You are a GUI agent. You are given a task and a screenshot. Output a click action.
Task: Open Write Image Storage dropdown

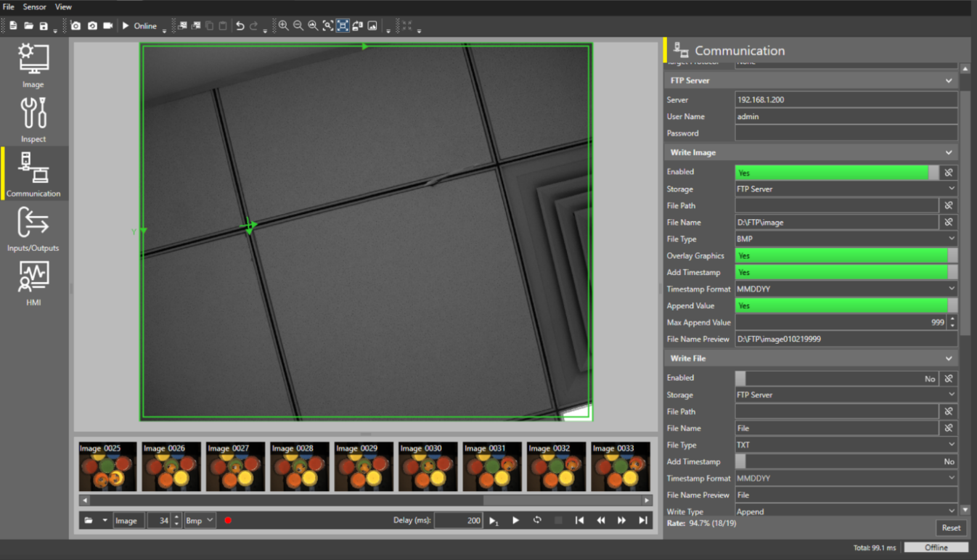[846, 189]
